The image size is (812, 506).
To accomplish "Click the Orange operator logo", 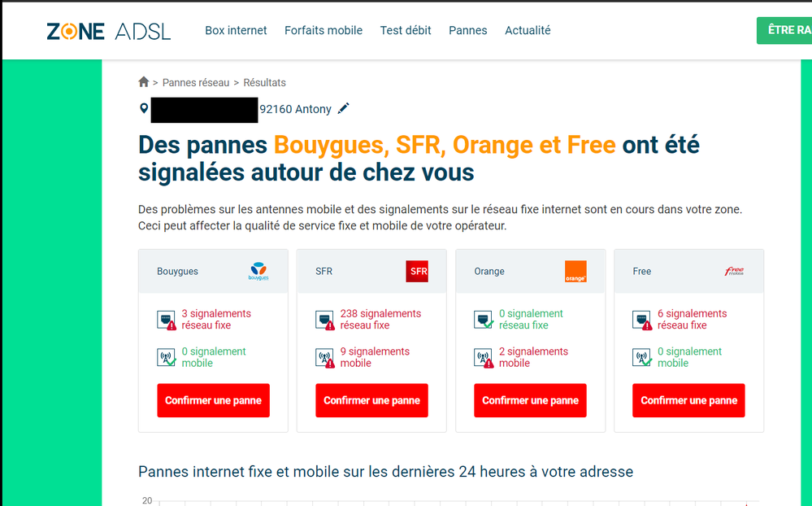I will pos(575,272).
